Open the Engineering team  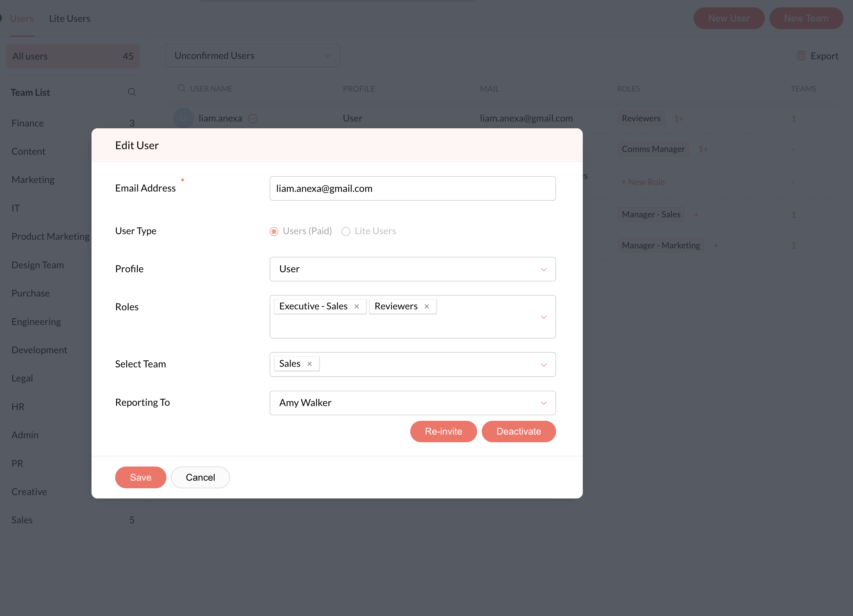click(36, 322)
